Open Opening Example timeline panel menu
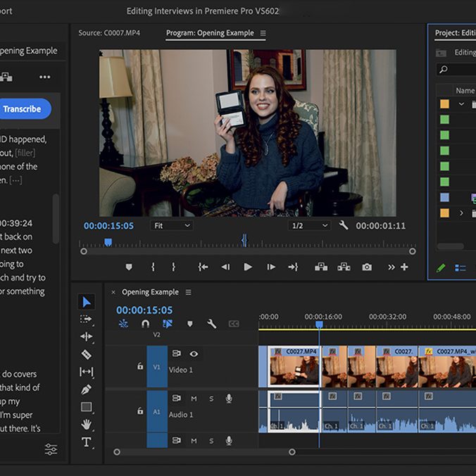476x476 pixels. (189, 292)
